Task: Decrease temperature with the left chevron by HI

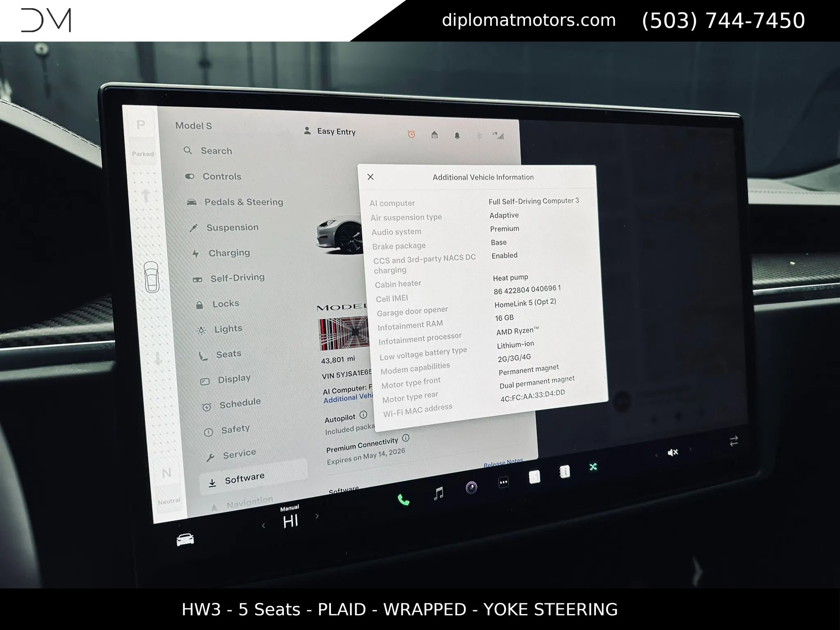Action: (263, 525)
